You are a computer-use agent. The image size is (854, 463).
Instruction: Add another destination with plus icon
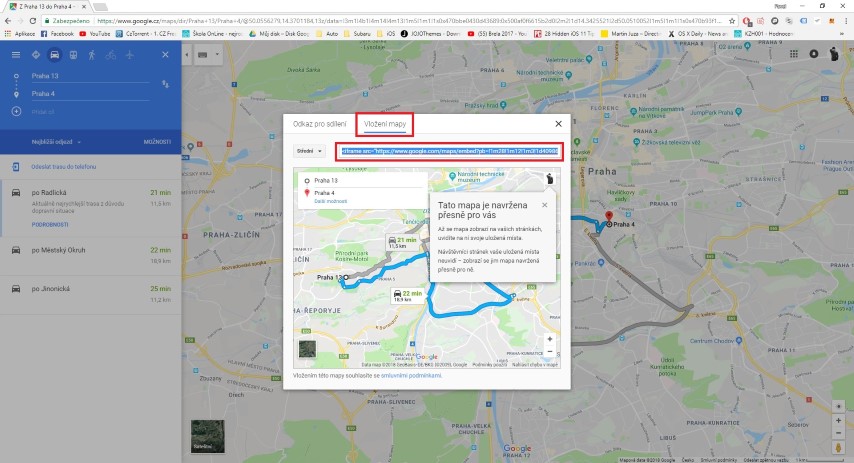(x=16, y=111)
